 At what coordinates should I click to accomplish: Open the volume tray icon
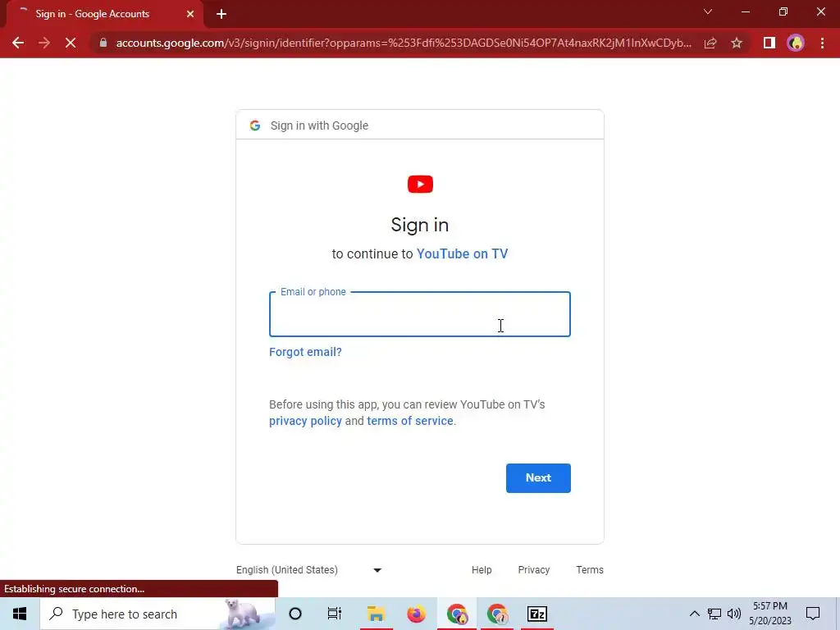[x=734, y=614]
